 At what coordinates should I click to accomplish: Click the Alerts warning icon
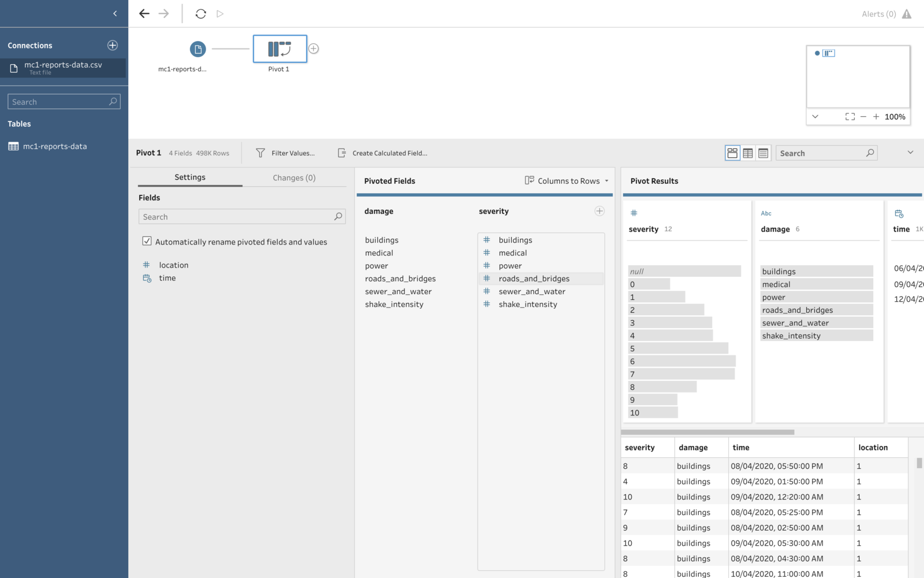tap(906, 13)
